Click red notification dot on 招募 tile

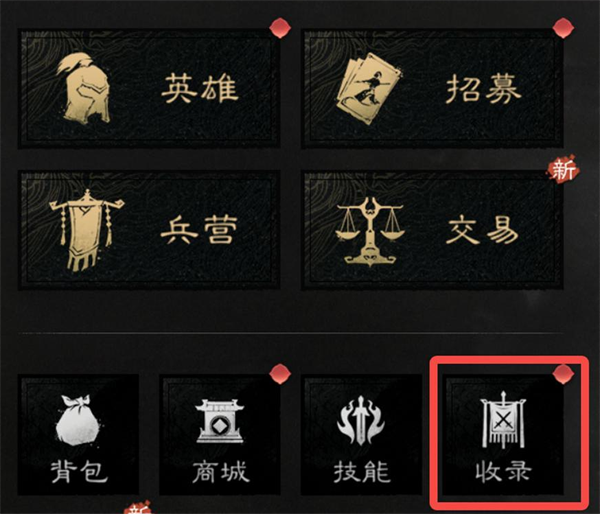563,28
